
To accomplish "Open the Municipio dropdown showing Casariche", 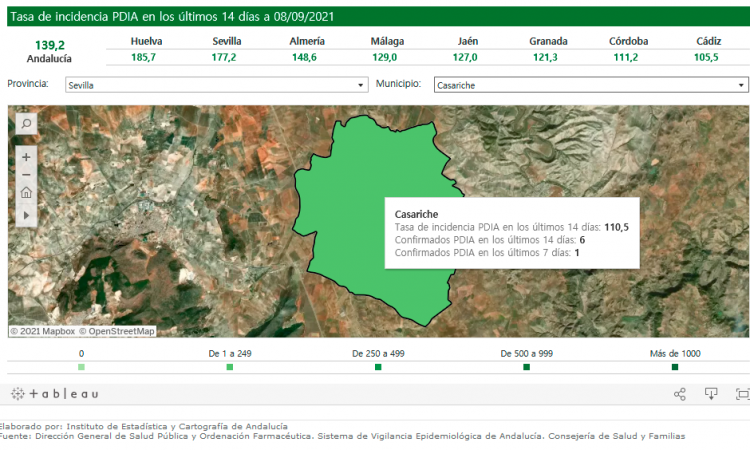I will point(591,86).
